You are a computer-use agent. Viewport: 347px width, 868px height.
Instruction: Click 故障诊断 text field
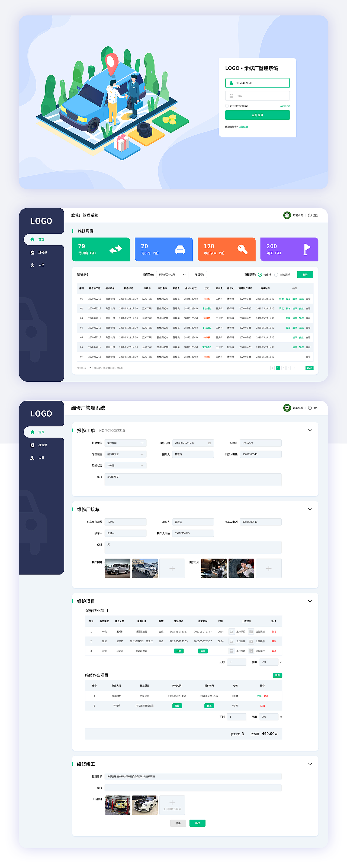(x=193, y=776)
